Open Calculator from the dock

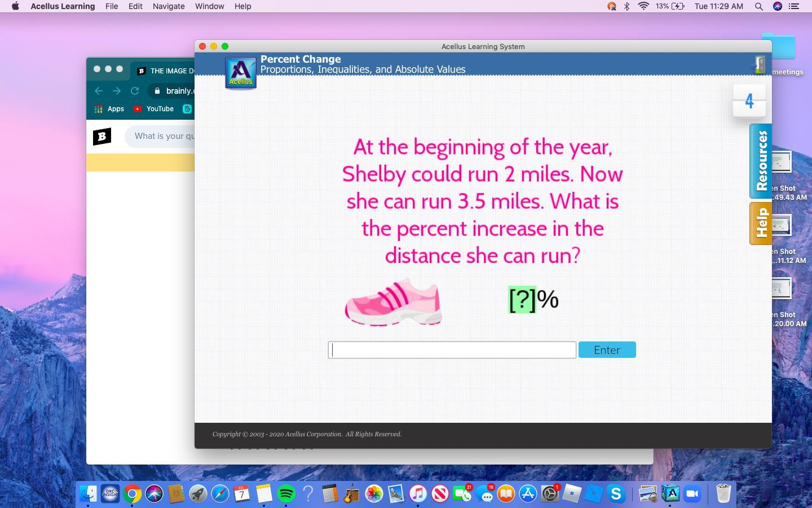pyautogui.click(x=330, y=494)
